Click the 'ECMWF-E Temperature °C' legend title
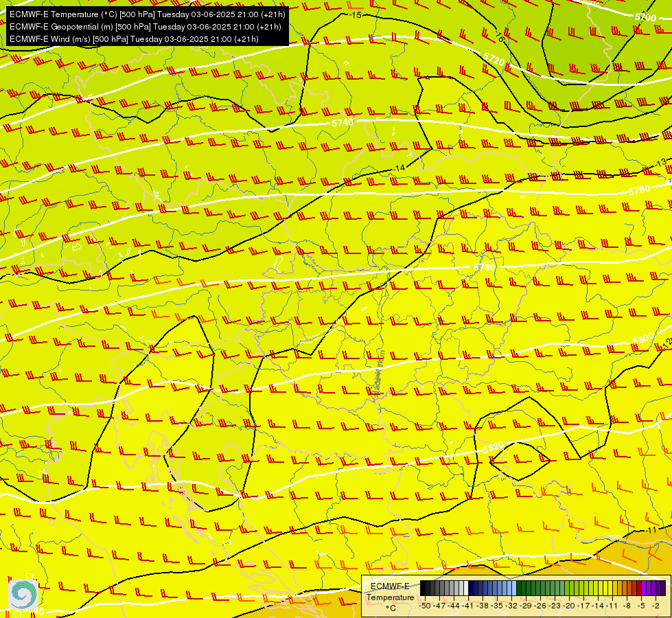 pos(391,597)
